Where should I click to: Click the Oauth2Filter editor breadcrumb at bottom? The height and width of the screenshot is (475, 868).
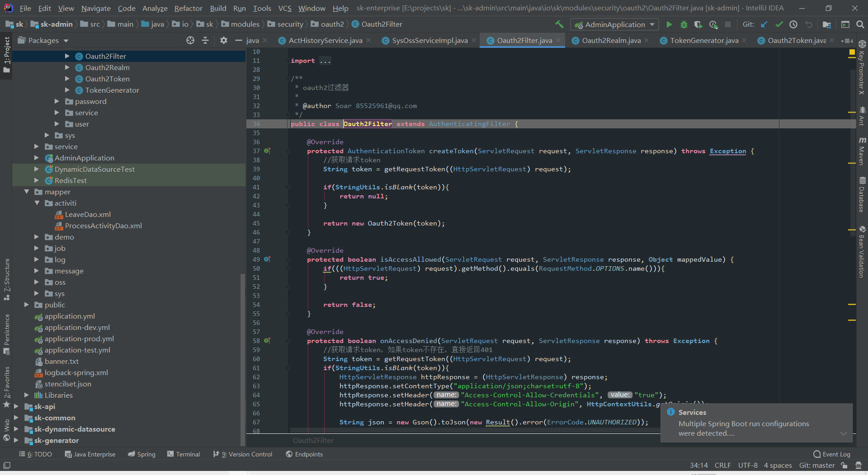[313, 440]
